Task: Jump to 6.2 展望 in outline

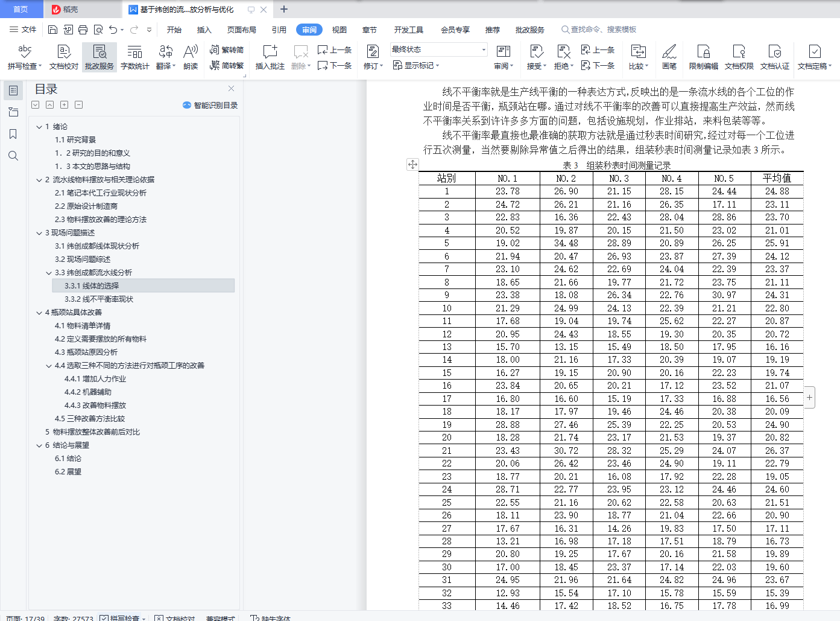Action: 68,472
